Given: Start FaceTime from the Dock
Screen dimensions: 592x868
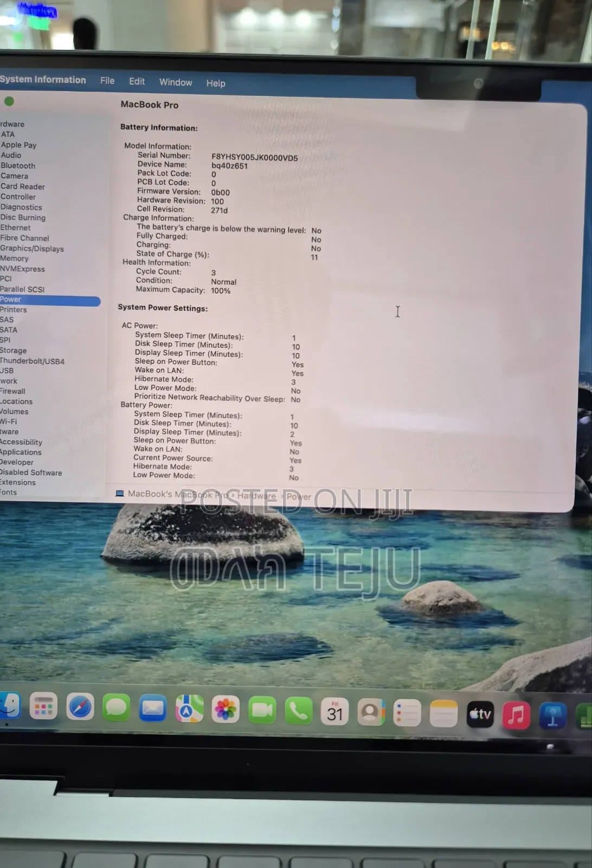Looking at the screenshot, I should tap(262, 710).
